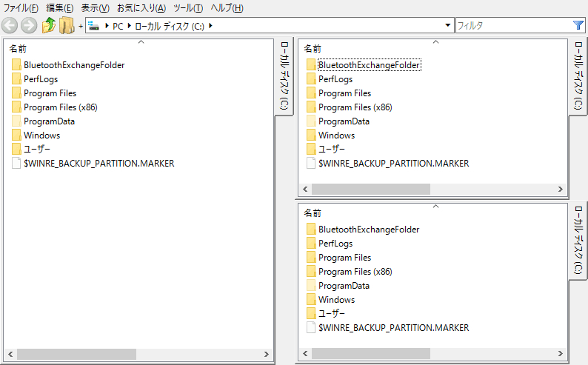The image size is (588, 365).
Task: Select Program Files (x86) name in bottom-right pane
Action: pyautogui.click(x=355, y=272)
